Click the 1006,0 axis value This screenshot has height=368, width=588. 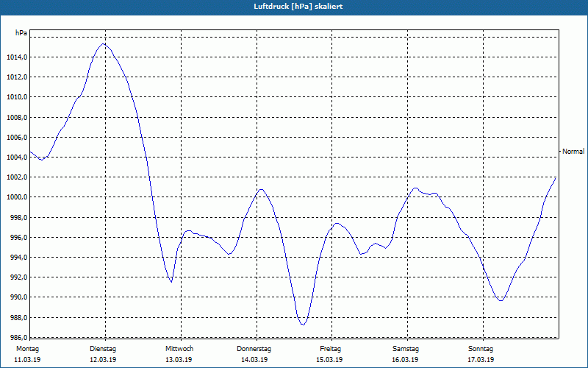click(17, 138)
